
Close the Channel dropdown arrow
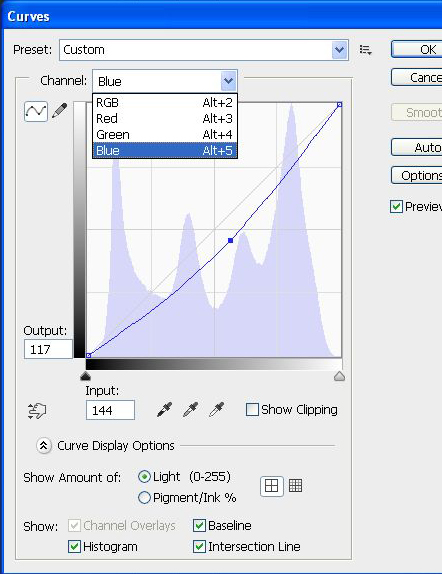coord(229,81)
